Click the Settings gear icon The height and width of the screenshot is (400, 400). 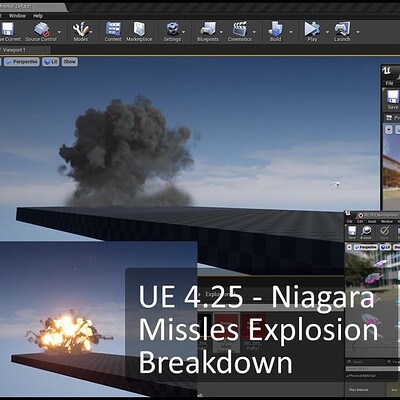tap(172, 29)
